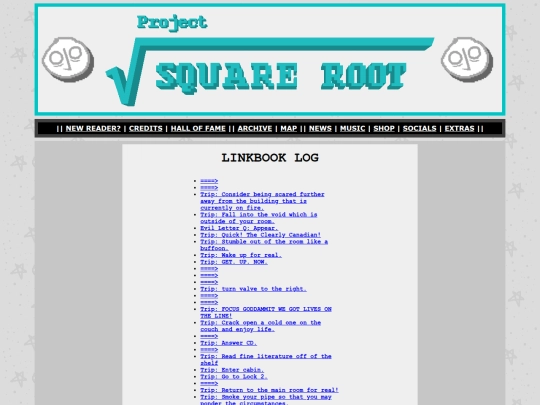This screenshot has height=405, width=540.
Task: Click ====> link directly below 'Trip: GET. UP. NOW.'
Action: coord(209,269)
